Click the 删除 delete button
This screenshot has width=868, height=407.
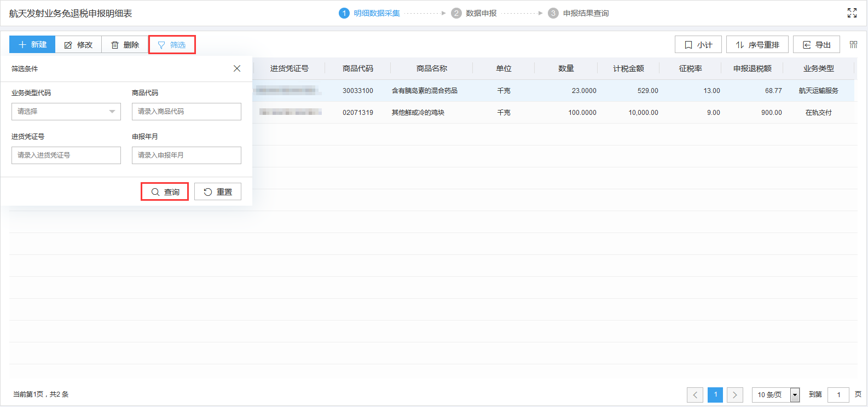pyautogui.click(x=125, y=45)
